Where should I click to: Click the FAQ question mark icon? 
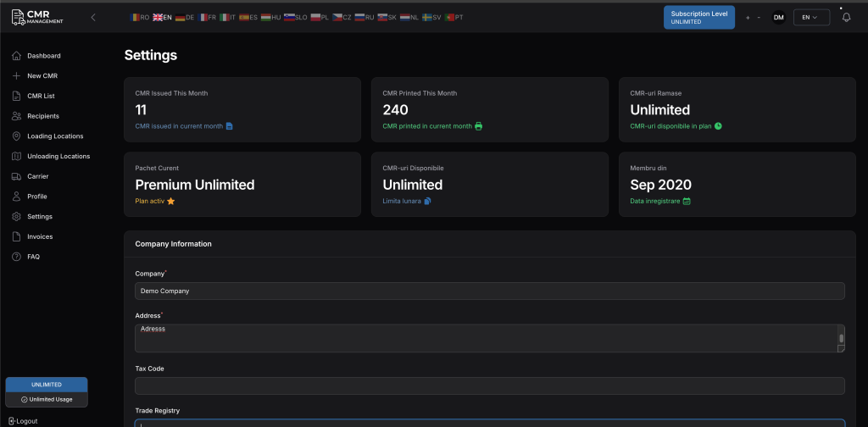coord(16,257)
